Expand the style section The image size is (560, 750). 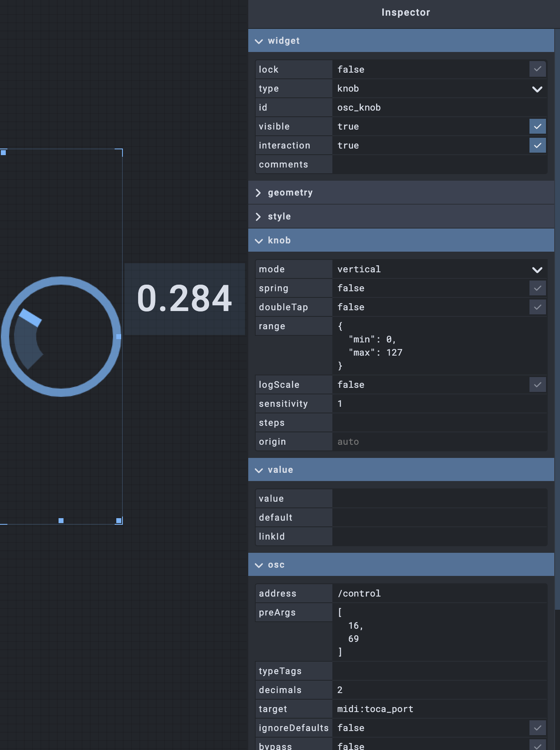tap(401, 216)
